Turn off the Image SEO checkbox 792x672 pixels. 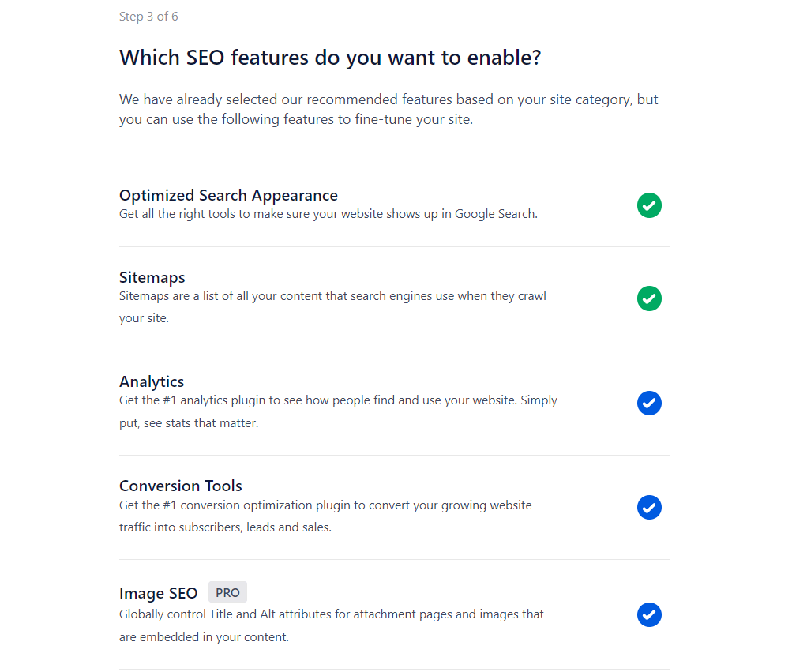(649, 614)
